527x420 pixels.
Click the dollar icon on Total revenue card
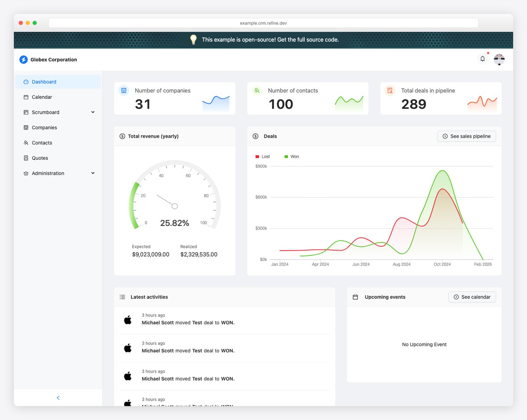pos(122,136)
